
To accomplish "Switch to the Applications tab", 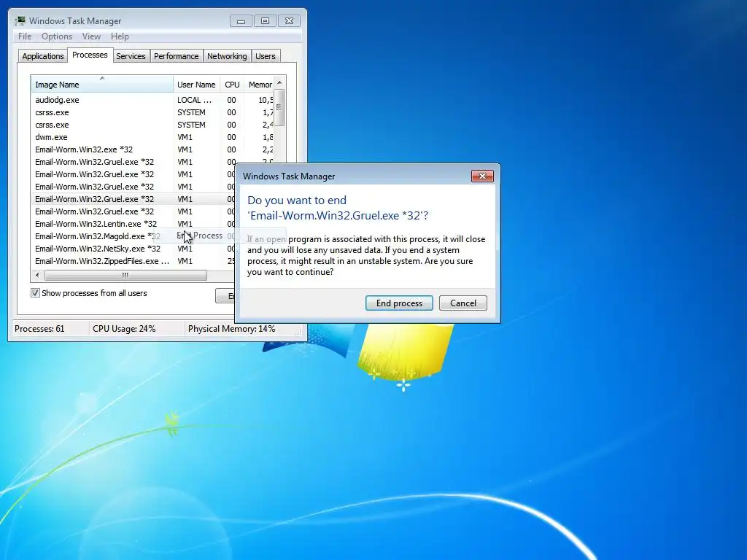I will [43, 56].
